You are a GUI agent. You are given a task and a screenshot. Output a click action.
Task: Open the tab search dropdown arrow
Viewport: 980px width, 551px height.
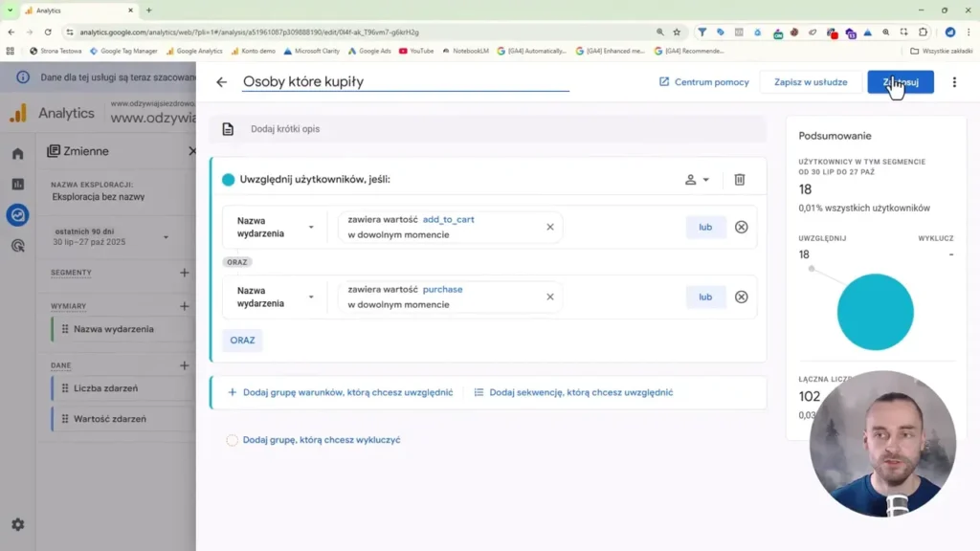pyautogui.click(x=10, y=10)
